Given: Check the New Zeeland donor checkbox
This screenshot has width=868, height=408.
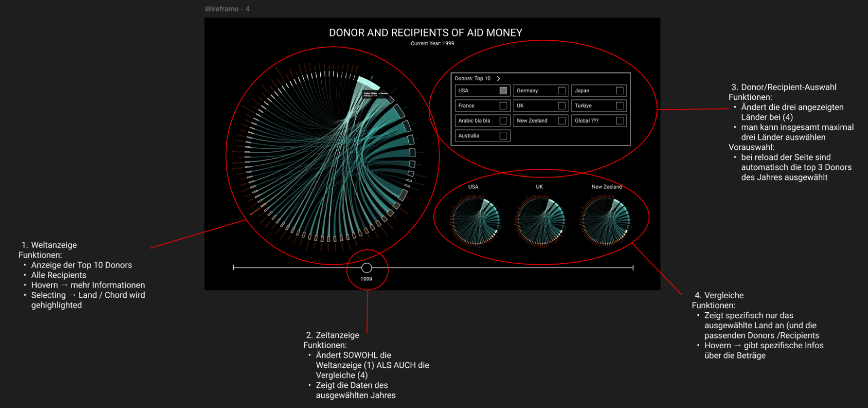Looking at the screenshot, I should click(561, 121).
